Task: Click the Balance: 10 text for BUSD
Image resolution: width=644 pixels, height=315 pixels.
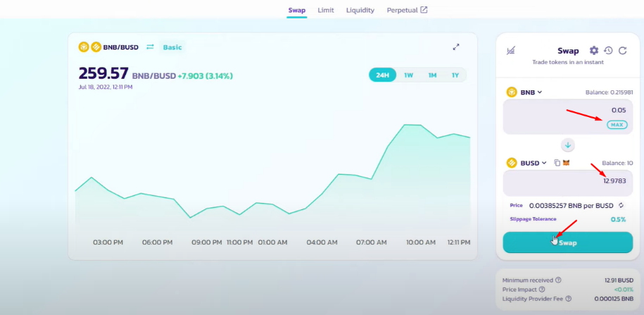Action: click(x=617, y=163)
